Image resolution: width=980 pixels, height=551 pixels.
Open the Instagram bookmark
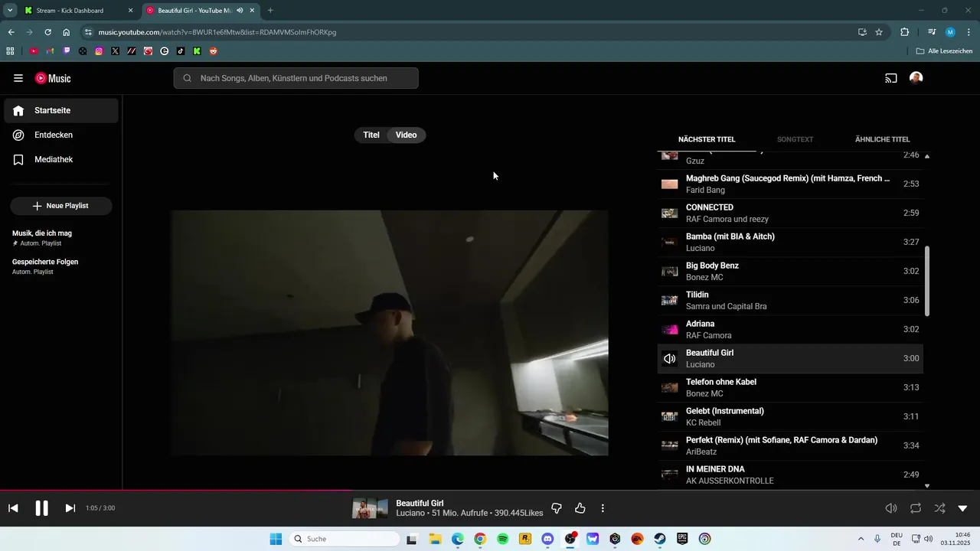[x=99, y=51]
